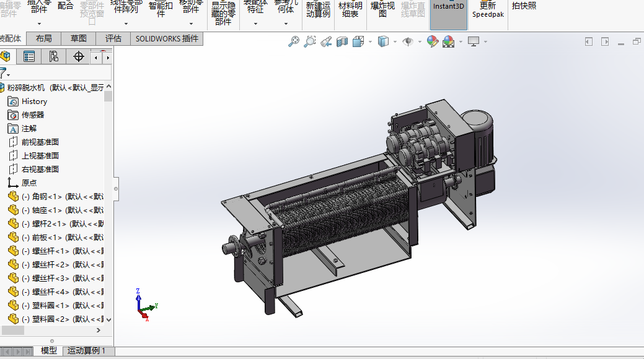Viewport: 644px width, 359px height.
Task: Expand the Display Style dropdown arrow
Action: pos(395,42)
